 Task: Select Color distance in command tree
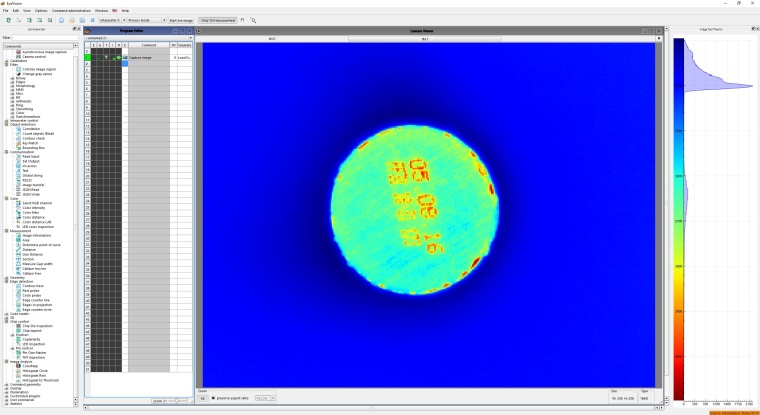click(x=33, y=216)
